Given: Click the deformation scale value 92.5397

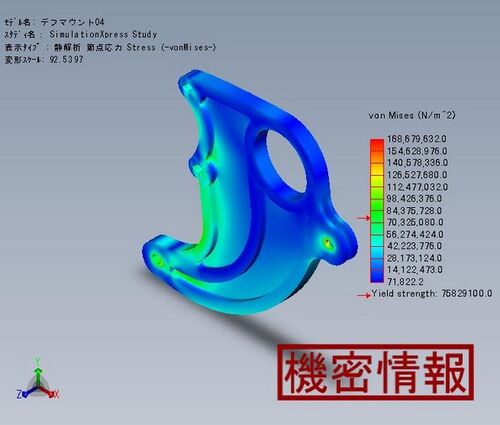Looking at the screenshot, I should click(x=66, y=60).
